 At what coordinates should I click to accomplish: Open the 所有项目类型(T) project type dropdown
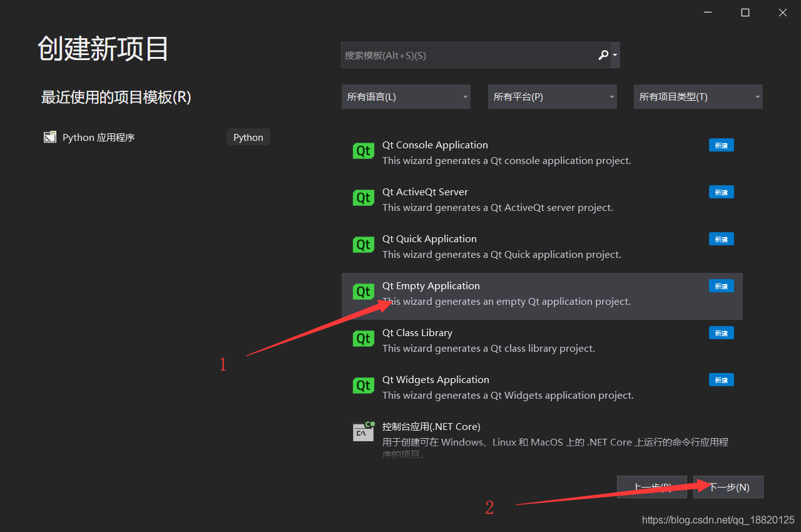point(698,97)
